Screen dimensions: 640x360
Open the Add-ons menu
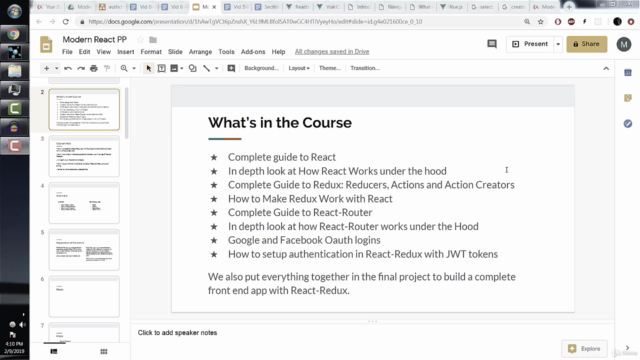pyautogui.click(x=253, y=52)
